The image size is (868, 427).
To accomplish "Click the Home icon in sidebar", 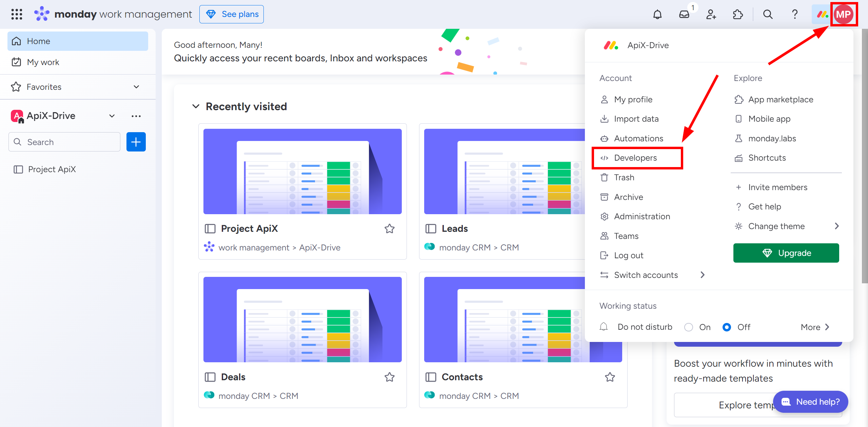I will pyautogui.click(x=16, y=41).
